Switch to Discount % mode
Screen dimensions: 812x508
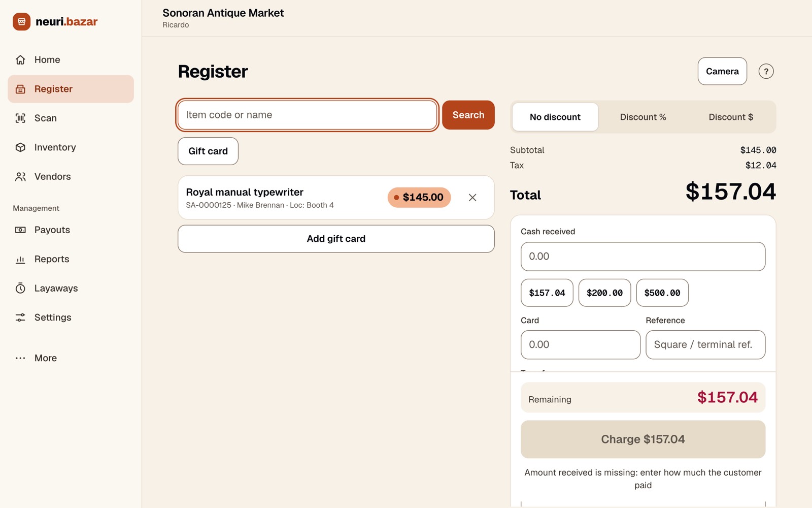point(643,117)
